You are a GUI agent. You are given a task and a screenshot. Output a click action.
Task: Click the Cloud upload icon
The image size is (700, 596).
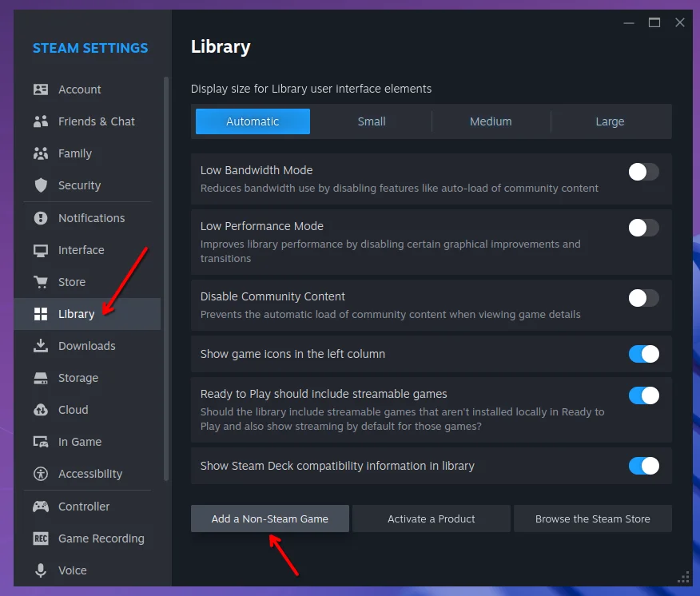(x=41, y=410)
